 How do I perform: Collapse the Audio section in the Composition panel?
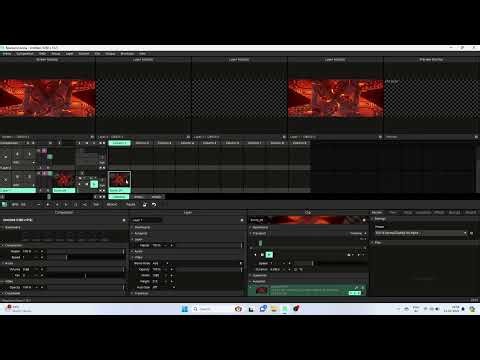pyautogui.click(x=9, y=263)
